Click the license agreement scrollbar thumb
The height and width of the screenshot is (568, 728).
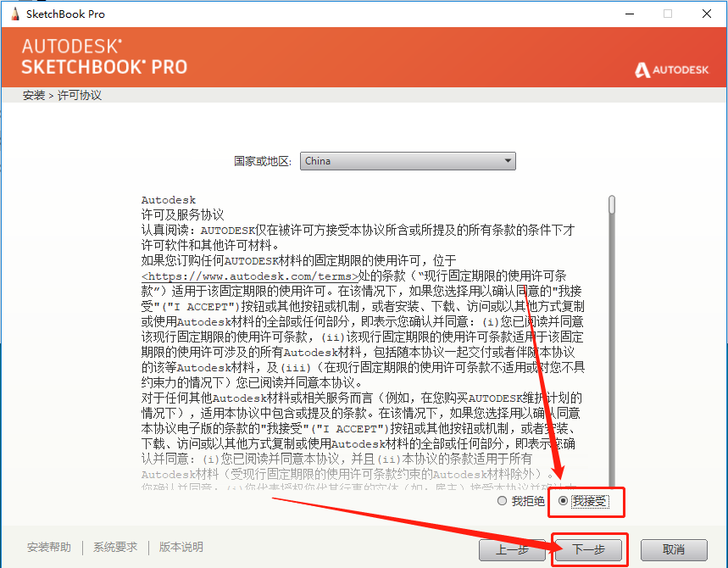[611, 206]
